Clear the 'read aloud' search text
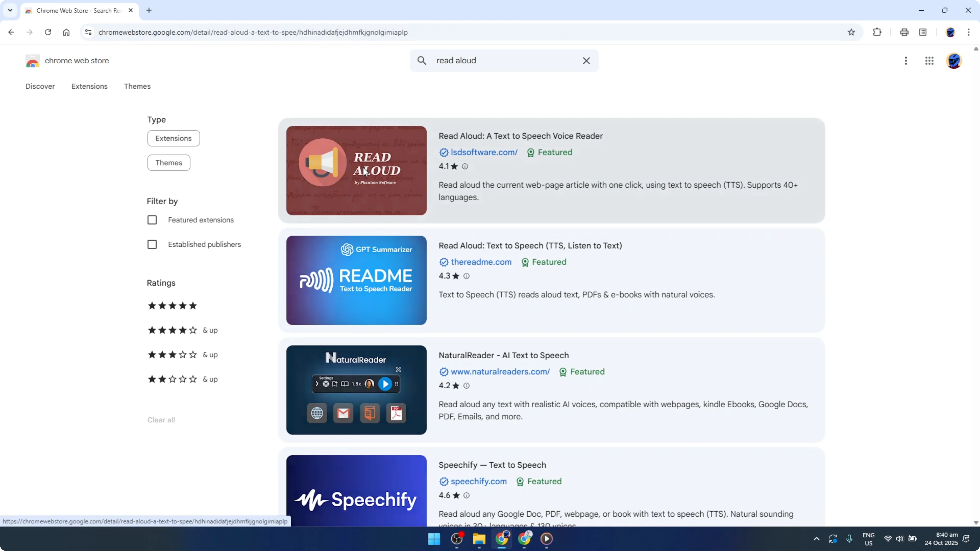 click(586, 60)
